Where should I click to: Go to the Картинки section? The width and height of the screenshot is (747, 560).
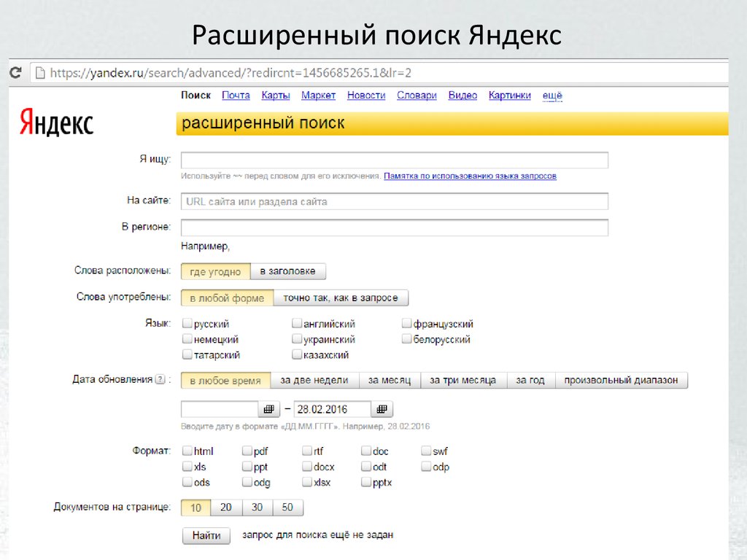coord(509,96)
